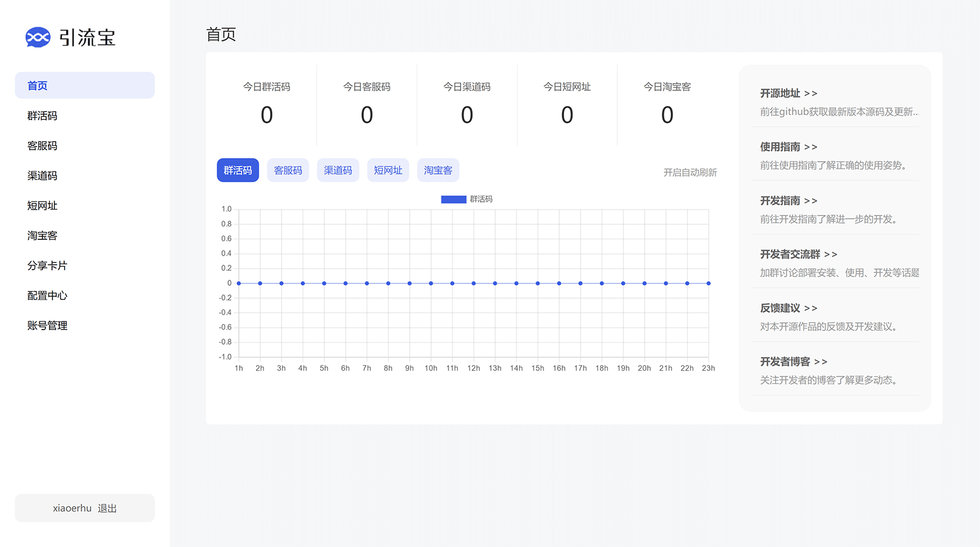Screen dimensions: 980x547
Task: Click the text 关注开发者的博客了解更多动态
Action: point(829,380)
